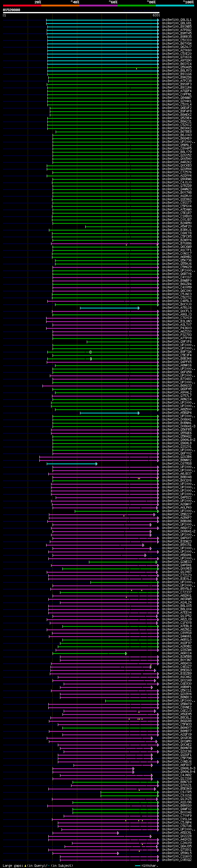Select hit UniRef100_Q96HL8-4
The image size is (197, 868).
point(179,771)
